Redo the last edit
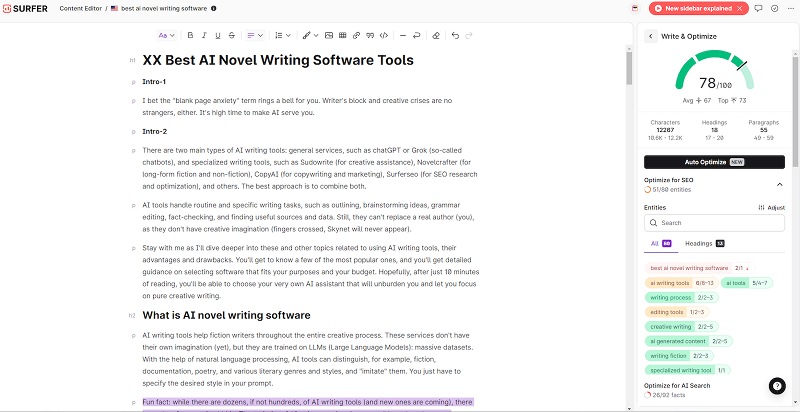800x412 pixels. point(469,36)
